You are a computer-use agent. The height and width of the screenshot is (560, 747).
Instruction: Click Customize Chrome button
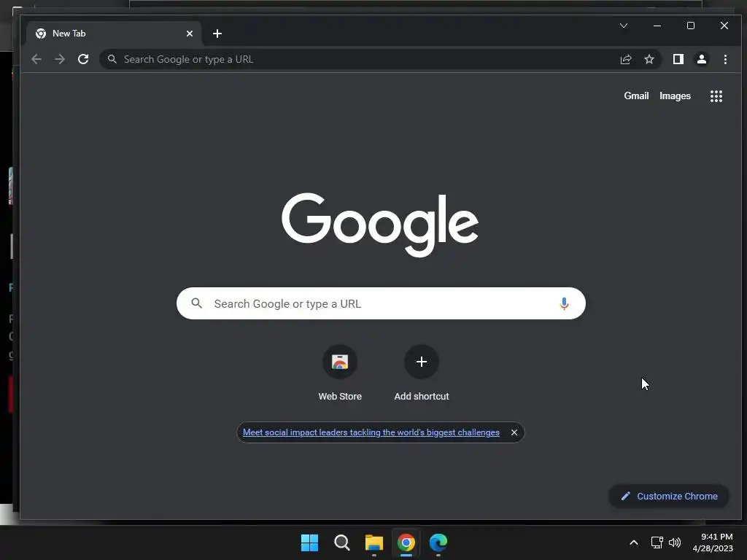point(669,496)
